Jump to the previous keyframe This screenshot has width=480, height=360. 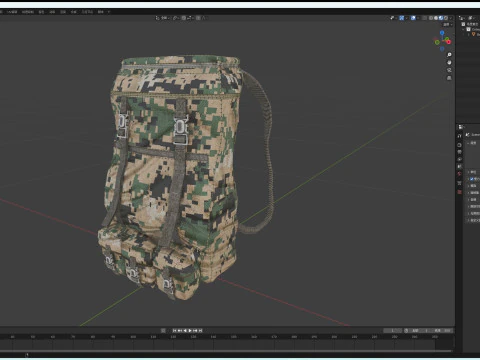(x=180, y=331)
